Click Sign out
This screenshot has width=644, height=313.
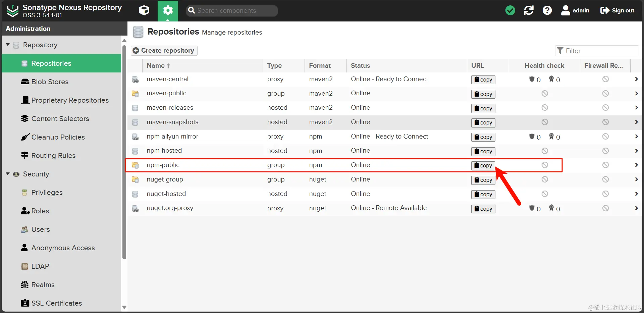[617, 11]
